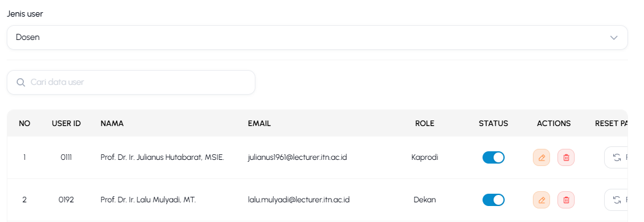Click the NO column header
Viewport: 644px width, 222px height.
[x=25, y=124]
